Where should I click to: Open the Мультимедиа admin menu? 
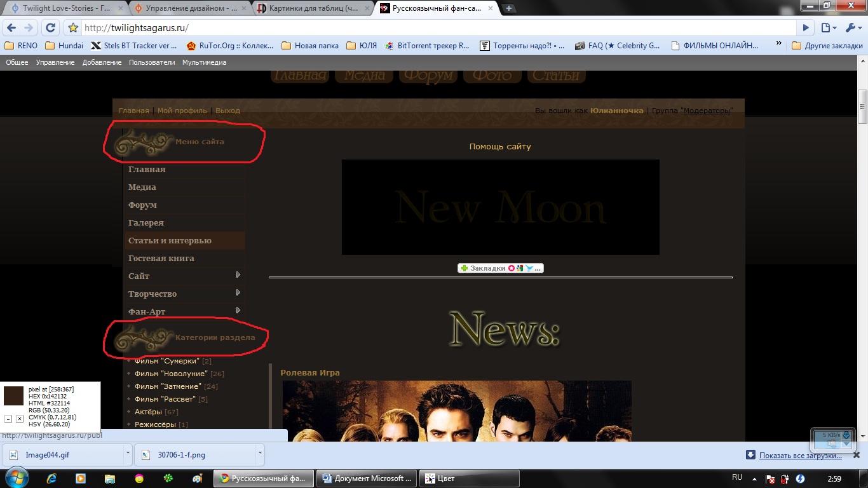[x=205, y=62]
